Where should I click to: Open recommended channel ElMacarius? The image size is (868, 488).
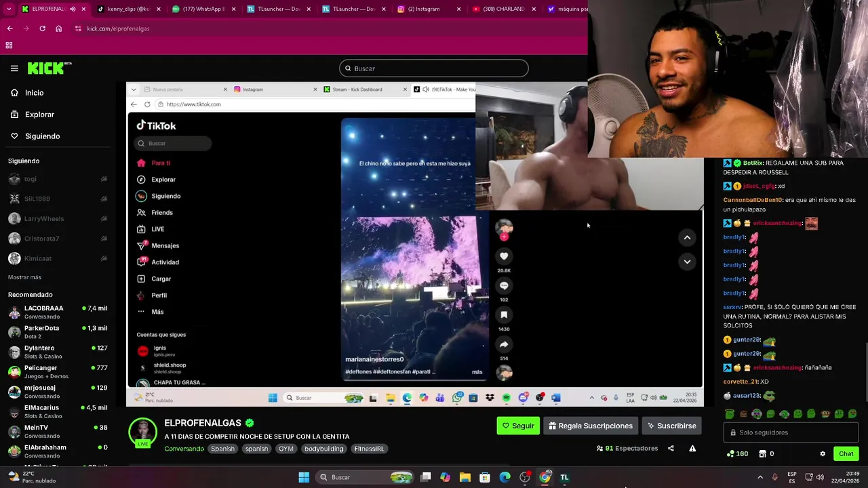(58, 411)
